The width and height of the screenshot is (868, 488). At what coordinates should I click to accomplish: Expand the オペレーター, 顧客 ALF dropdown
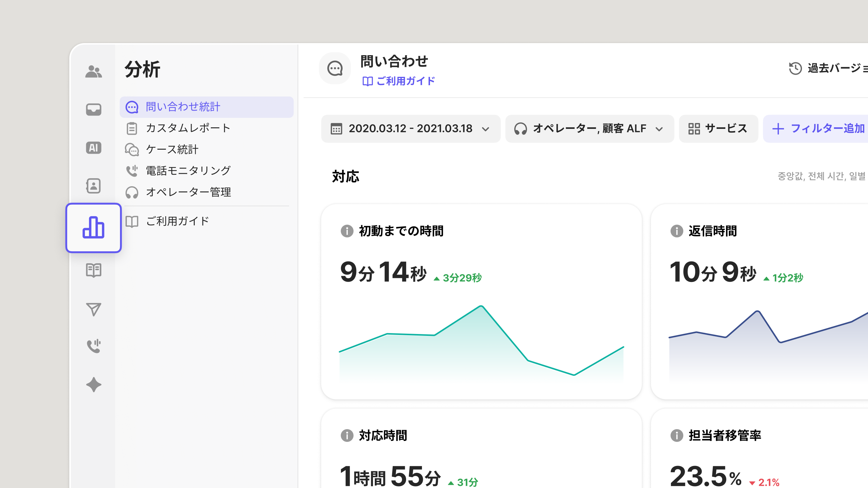pos(590,129)
